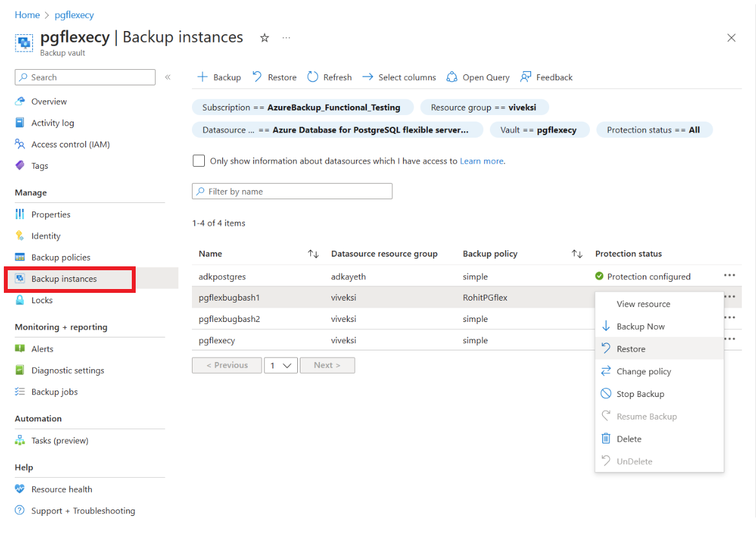
Task: Check the Only show accessible datasources checkbox
Action: [198, 160]
